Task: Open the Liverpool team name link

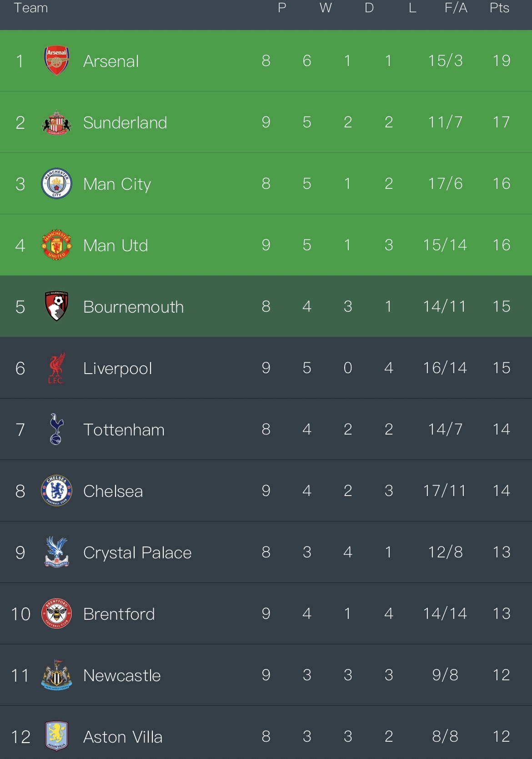Action: click(117, 368)
